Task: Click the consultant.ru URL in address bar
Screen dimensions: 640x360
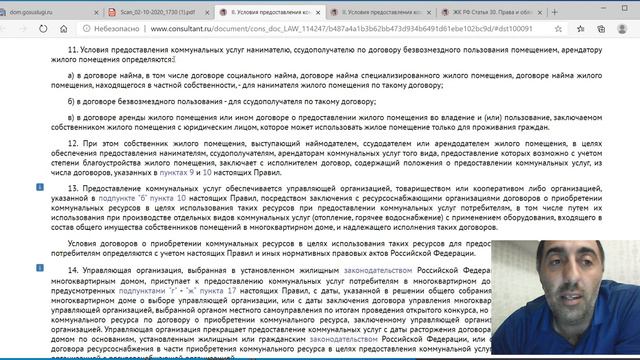Action: point(341,29)
